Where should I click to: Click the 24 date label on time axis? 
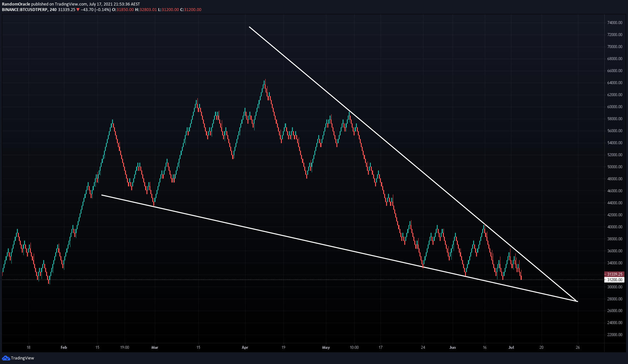point(423,347)
